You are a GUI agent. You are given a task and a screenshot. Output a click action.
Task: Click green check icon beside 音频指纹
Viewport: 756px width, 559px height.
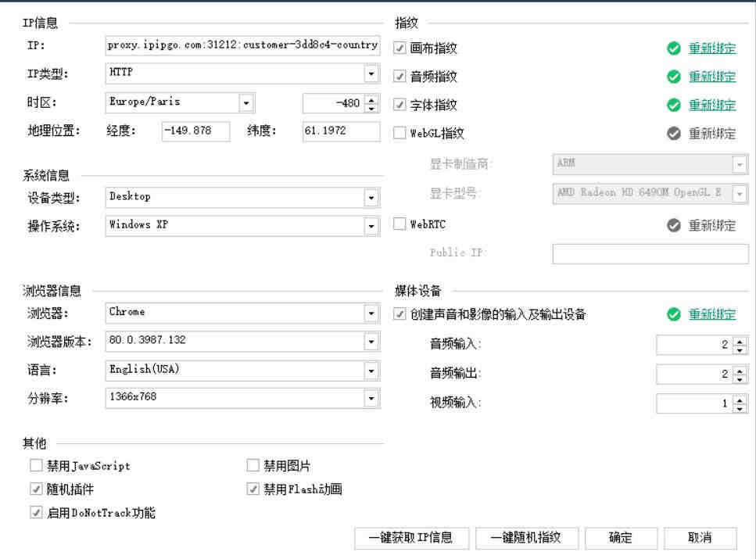674,77
